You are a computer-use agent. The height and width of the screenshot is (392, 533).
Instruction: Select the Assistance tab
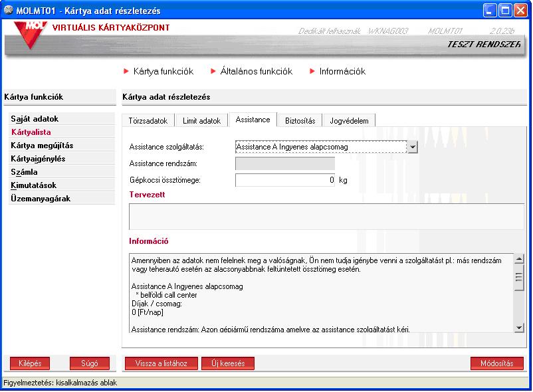(x=253, y=120)
